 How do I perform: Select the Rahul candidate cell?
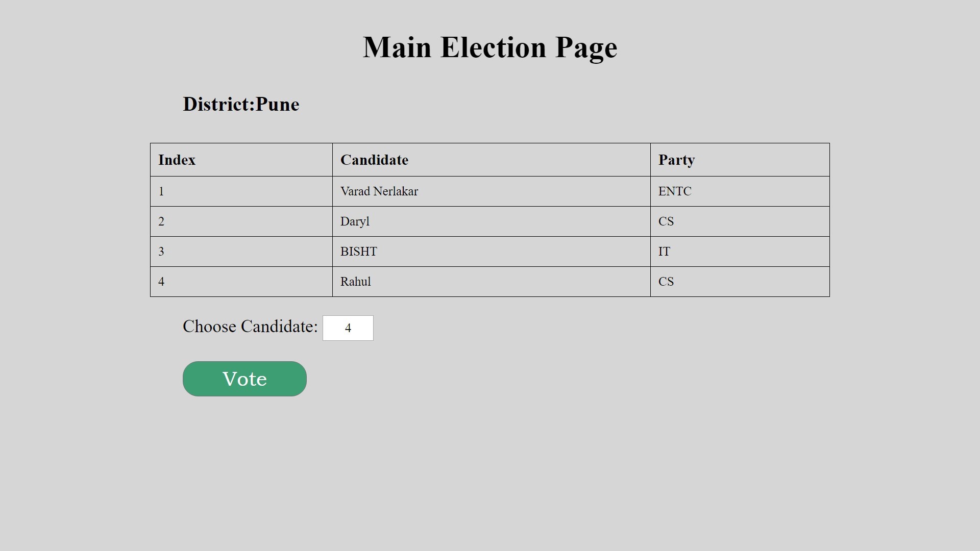[491, 282]
